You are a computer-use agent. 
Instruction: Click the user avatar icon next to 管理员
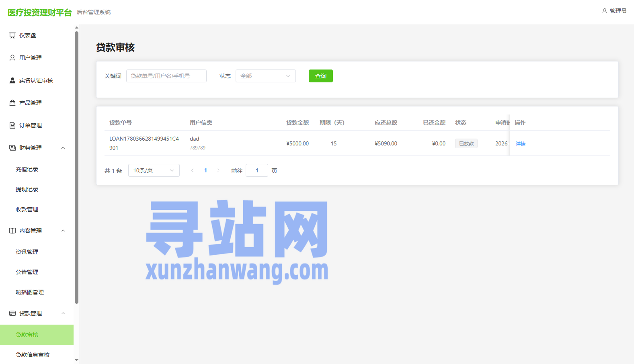pos(605,11)
